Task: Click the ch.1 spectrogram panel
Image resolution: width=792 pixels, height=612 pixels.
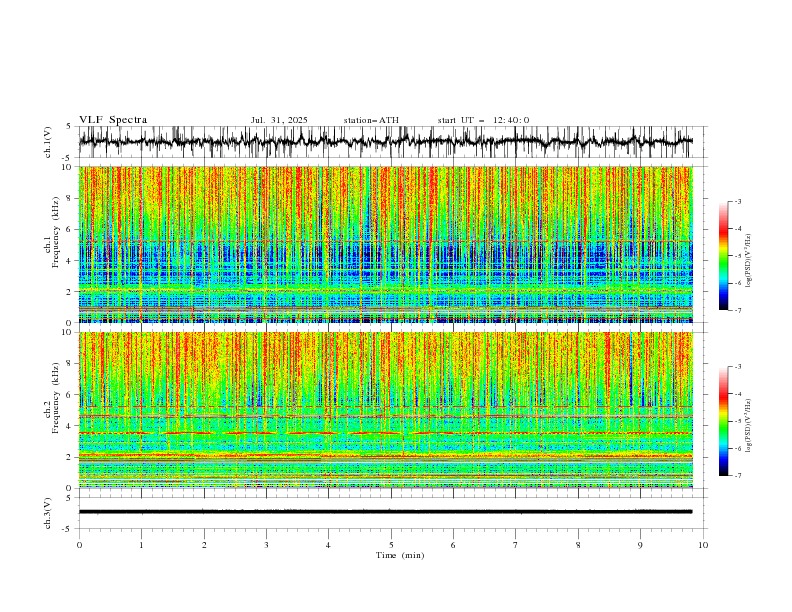Action: (x=386, y=244)
